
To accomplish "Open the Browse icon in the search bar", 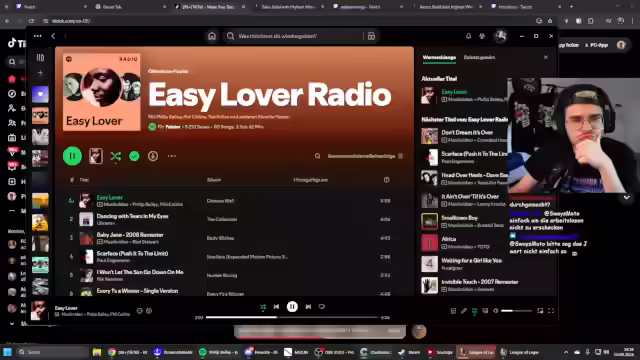I will [x=371, y=36].
